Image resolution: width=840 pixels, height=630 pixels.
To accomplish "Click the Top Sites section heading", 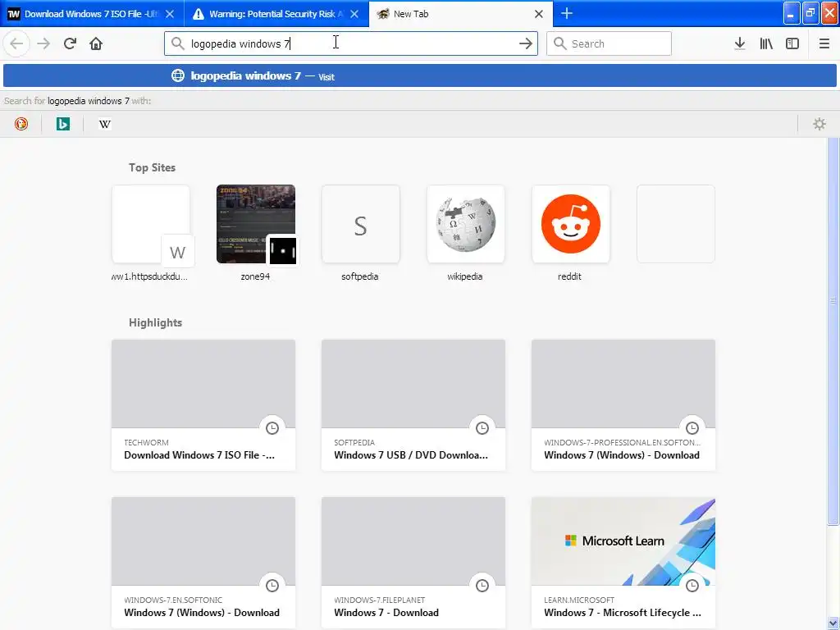I will [152, 167].
